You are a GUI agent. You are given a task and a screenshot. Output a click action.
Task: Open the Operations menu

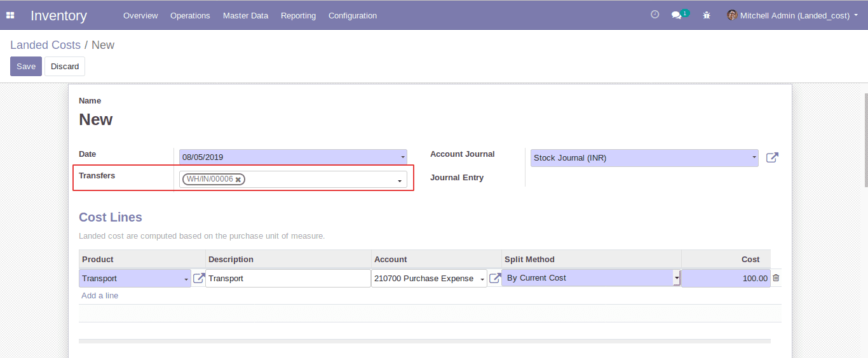tap(190, 15)
